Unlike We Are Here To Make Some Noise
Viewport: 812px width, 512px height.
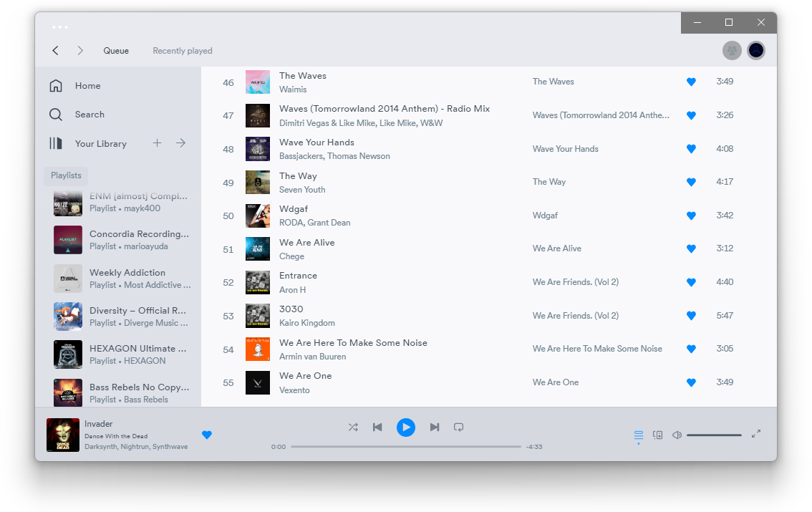click(x=691, y=349)
